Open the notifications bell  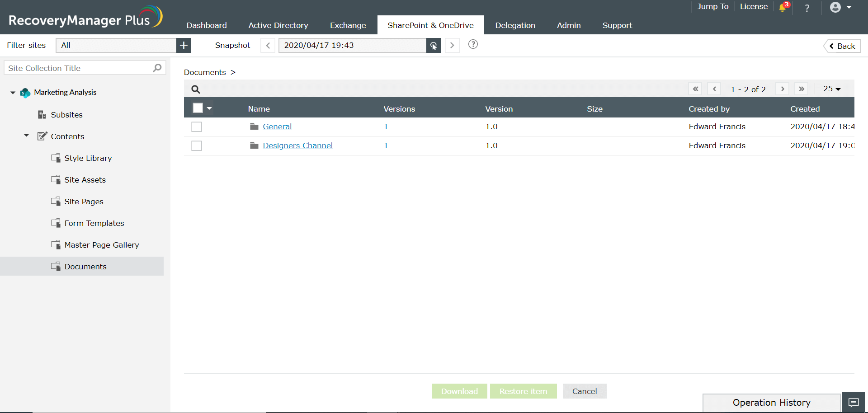click(x=783, y=8)
